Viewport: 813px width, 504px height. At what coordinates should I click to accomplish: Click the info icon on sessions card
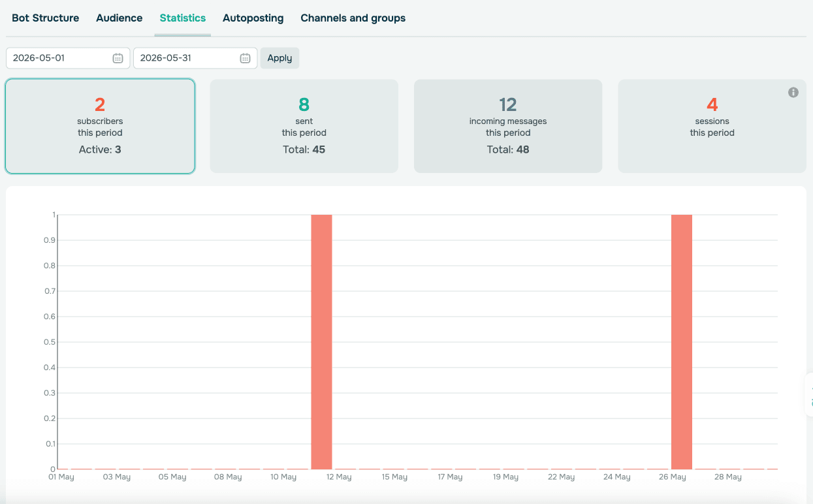[x=793, y=93]
